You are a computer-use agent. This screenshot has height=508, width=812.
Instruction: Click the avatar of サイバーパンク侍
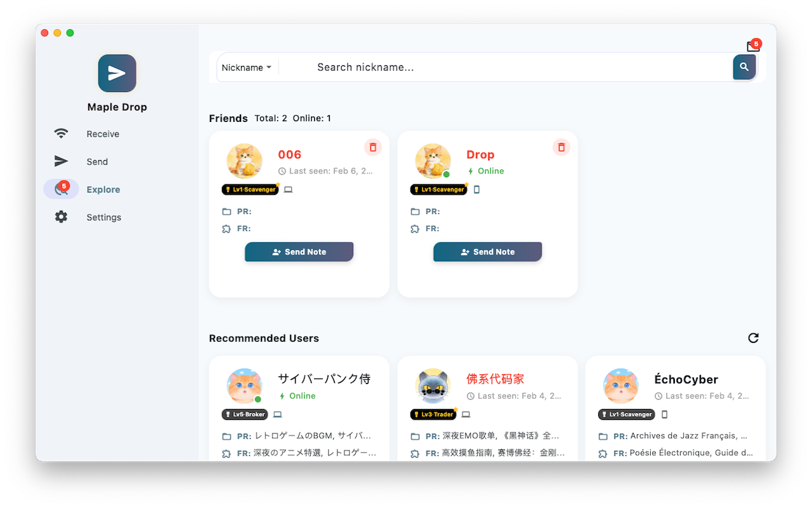pos(244,386)
